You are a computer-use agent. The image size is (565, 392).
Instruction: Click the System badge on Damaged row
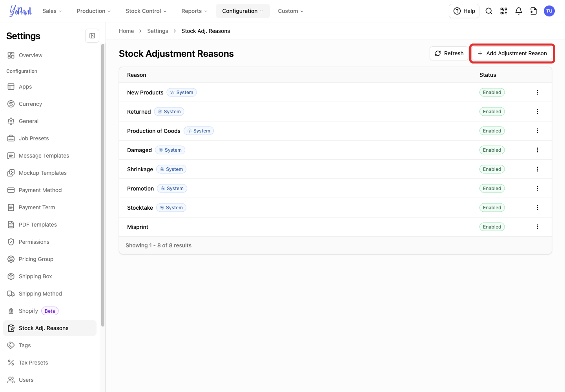point(170,150)
